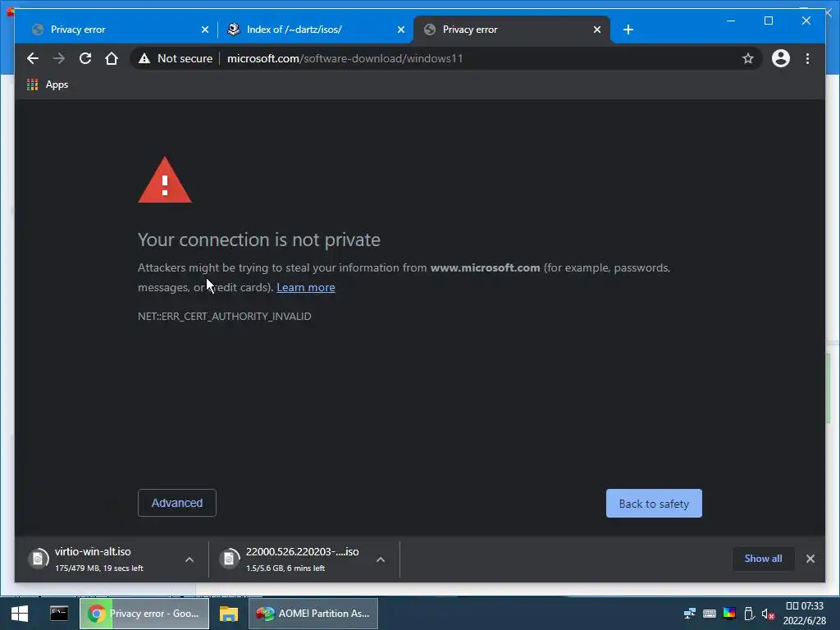Select the third tab titled Privacy error

[510, 30]
